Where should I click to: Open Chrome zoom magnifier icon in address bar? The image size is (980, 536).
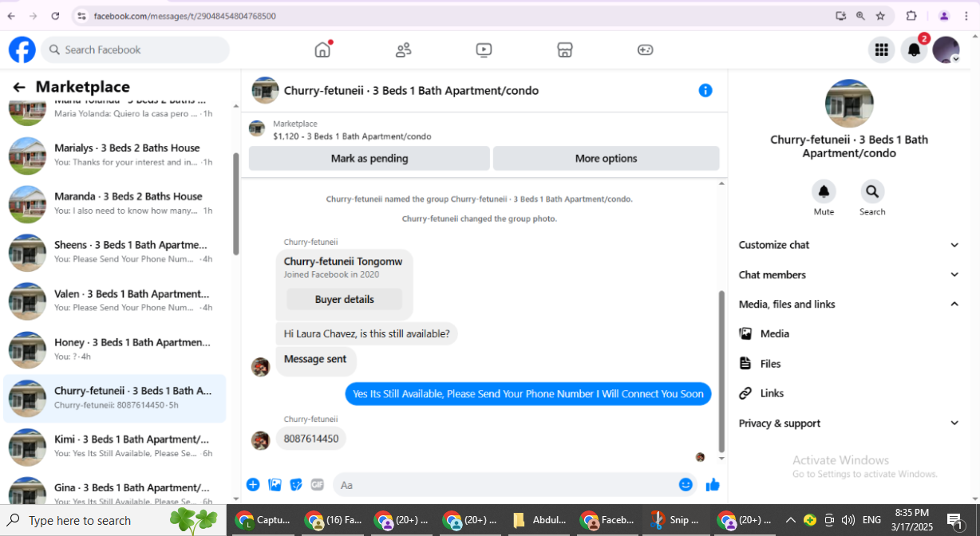pos(860,16)
